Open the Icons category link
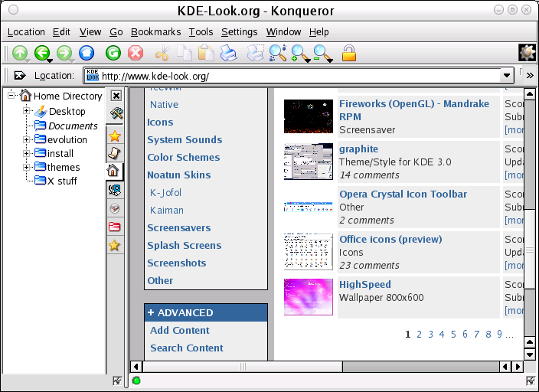The width and height of the screenshot is (539, 392). [160, 122]
